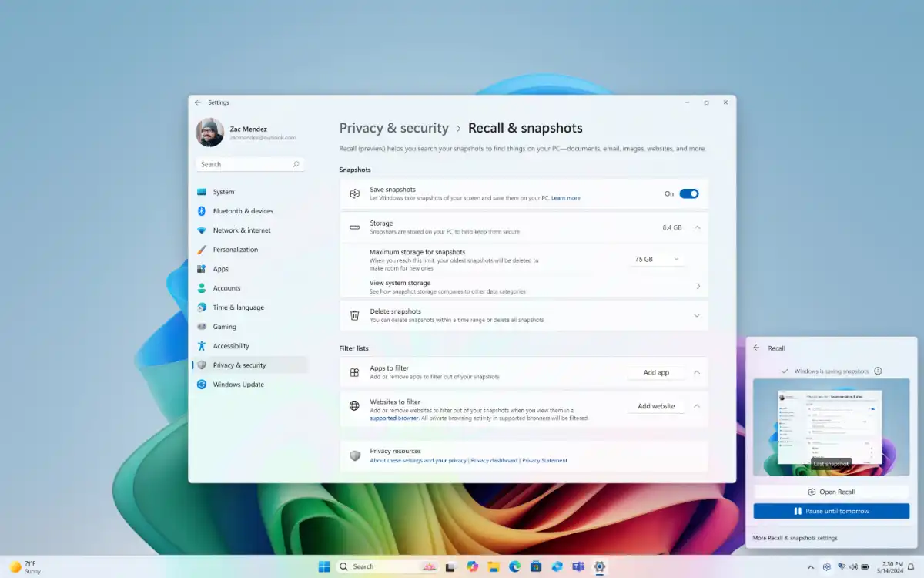The width and height of the screenshot is (924, 578).
Task: Open File Explorer from the taskbar
Action: click(x=494, y=566)
